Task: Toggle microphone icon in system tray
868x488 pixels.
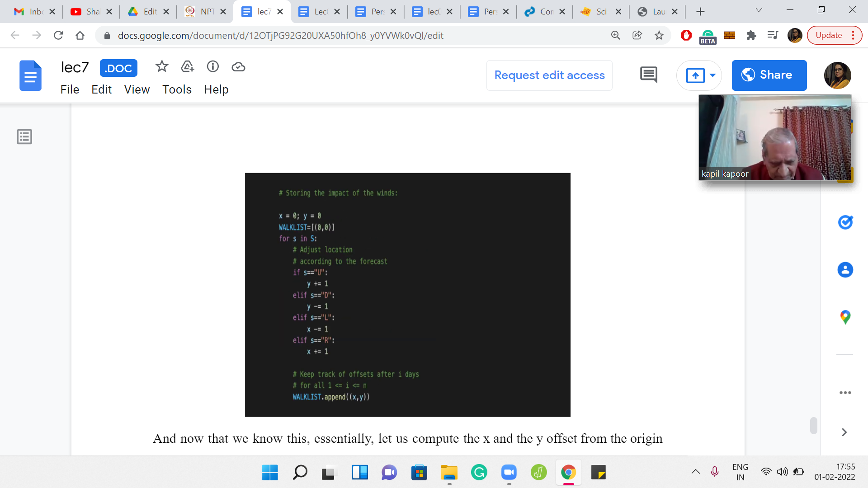Action: 714,472
